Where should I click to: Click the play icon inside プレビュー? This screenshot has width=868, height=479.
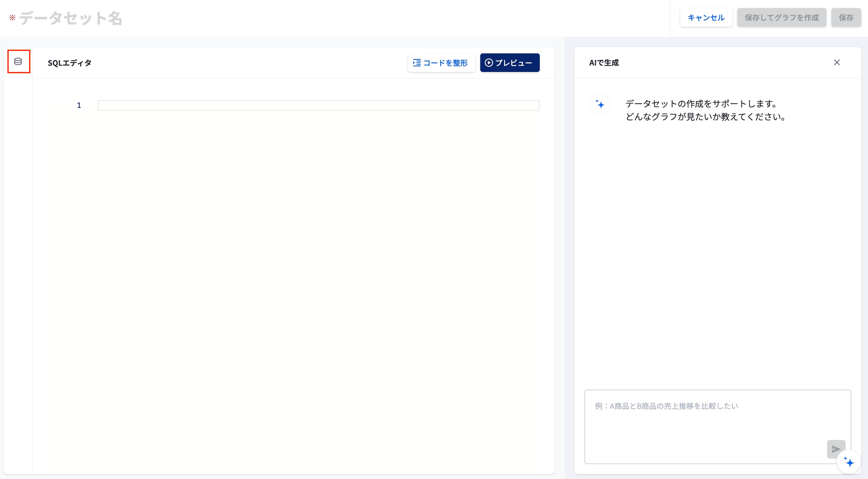(x=489, y=63)
